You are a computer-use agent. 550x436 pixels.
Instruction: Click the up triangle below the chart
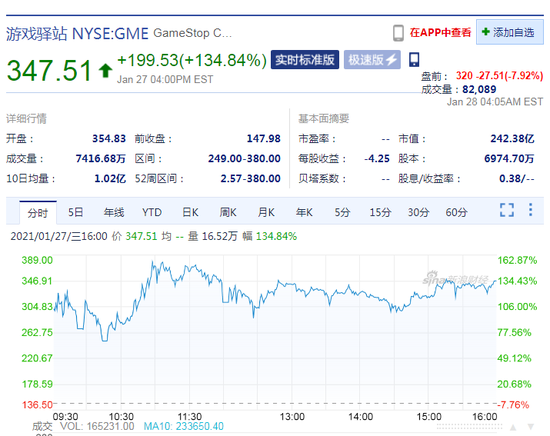point(513,427)
